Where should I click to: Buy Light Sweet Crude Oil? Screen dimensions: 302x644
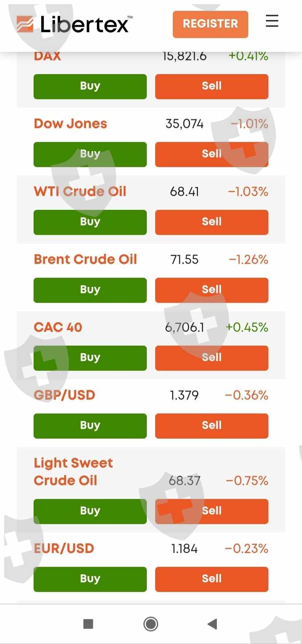90,511
